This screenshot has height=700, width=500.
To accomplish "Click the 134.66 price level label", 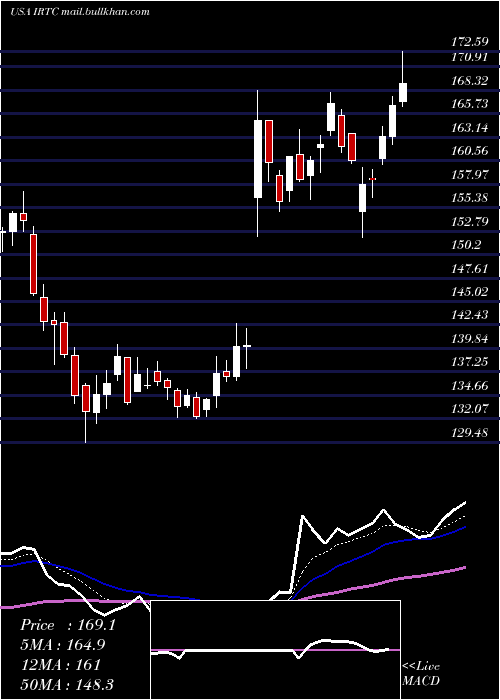I will tap(470, 386).
